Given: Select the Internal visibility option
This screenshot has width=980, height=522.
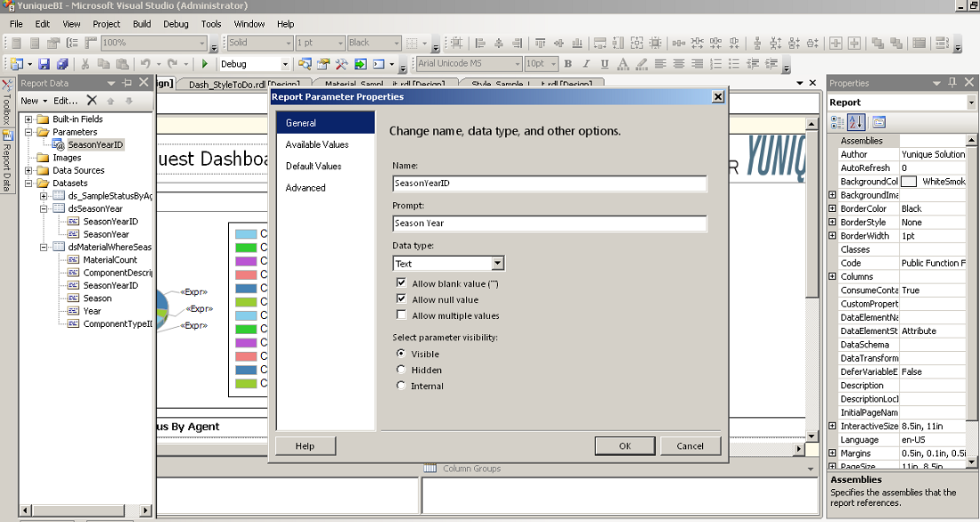Looking at the screenshot, I should [x=401, y=386].
